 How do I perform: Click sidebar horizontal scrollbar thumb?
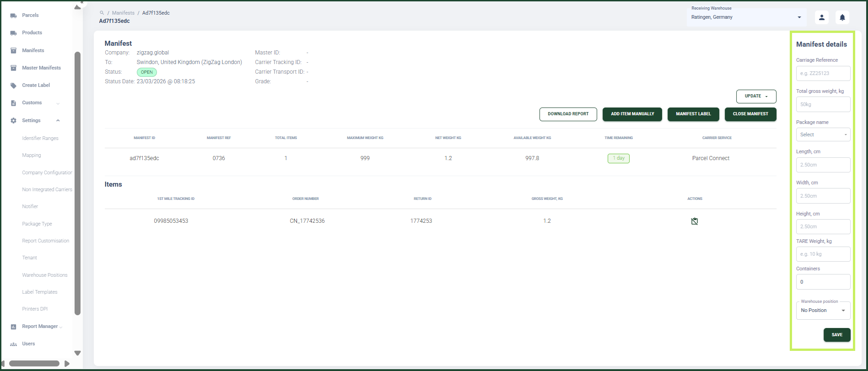pos(34,364)
